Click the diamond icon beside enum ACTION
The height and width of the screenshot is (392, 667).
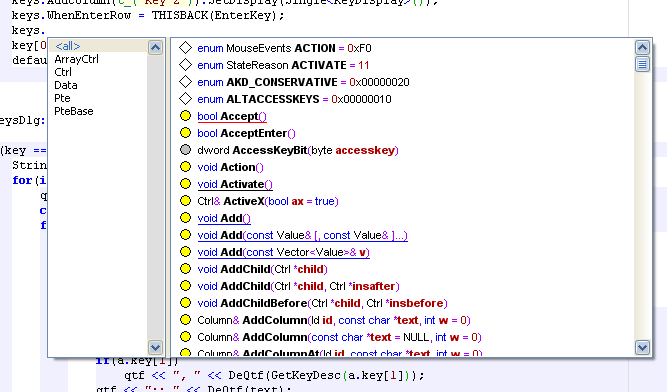pyautogui.click(x=185, y=48)
